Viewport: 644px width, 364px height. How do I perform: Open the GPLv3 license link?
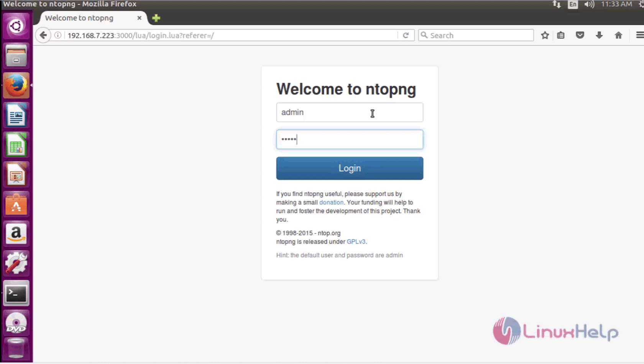click(x=356, y=242)
